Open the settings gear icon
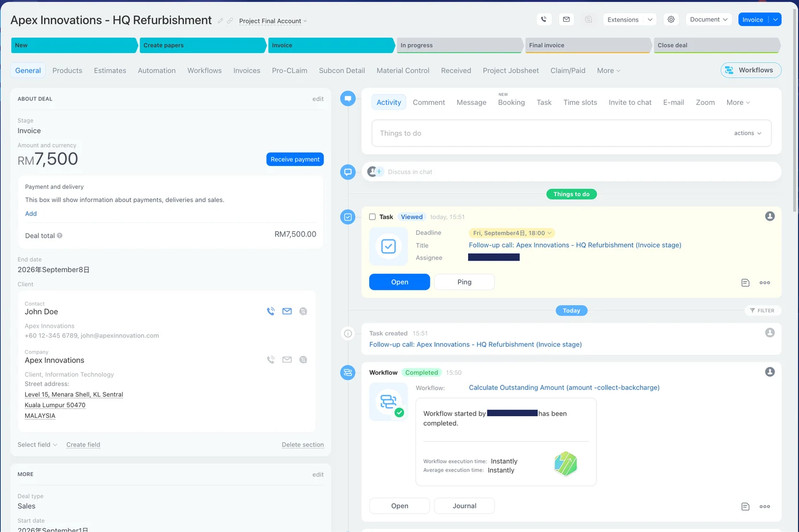This screenshot has width=799, height=532. click(x=671, y=19)
